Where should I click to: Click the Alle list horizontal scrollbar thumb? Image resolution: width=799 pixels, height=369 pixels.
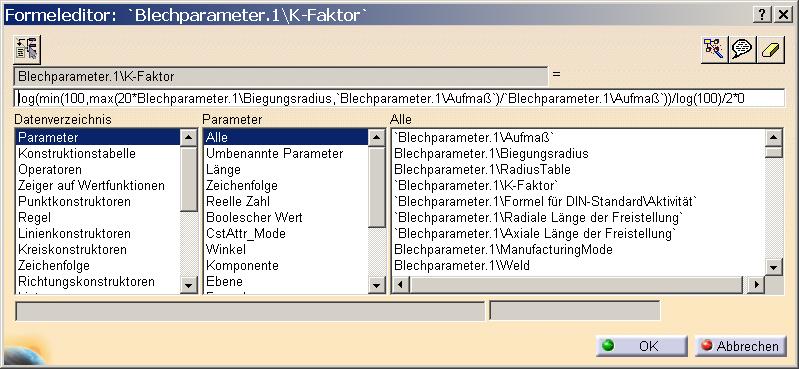pos(576,285)
